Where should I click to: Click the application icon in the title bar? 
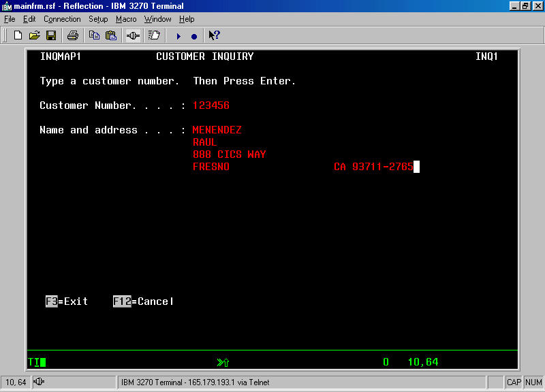coord(7,6)
